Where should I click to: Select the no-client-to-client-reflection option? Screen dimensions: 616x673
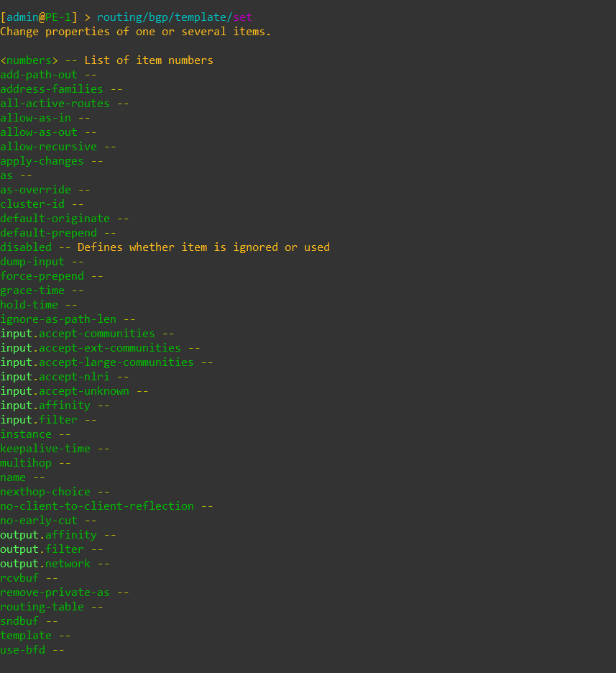point(96,506)
